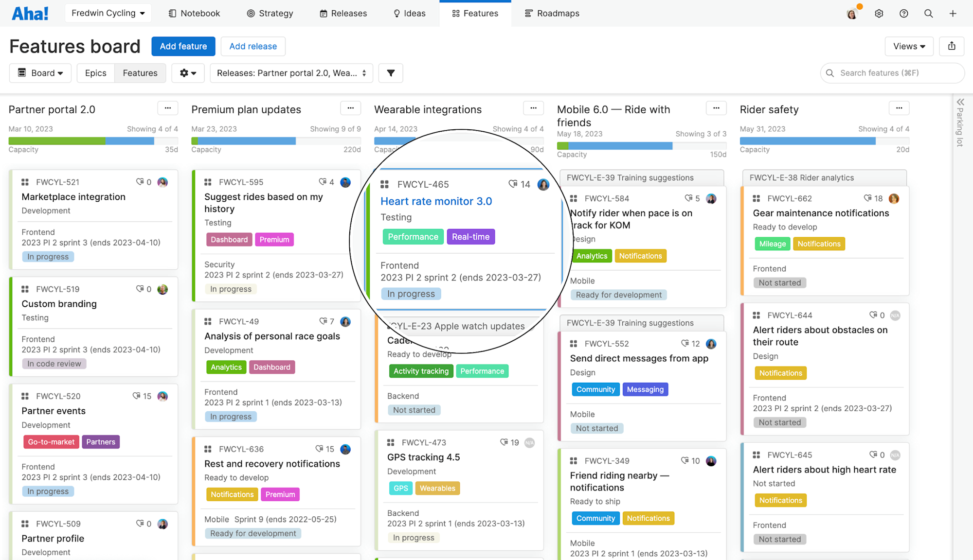
Task: Open the Releases filter selector dropdown
Action: point(291,73)
